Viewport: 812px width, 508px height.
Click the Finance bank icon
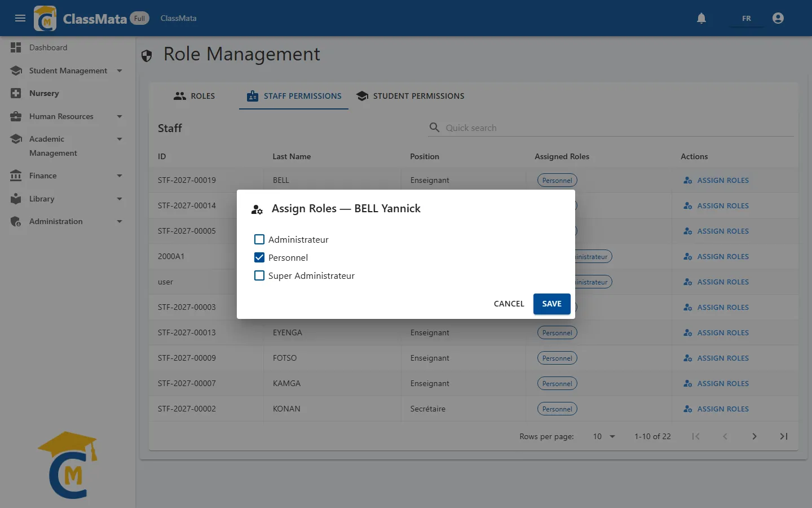pos(16,176)
